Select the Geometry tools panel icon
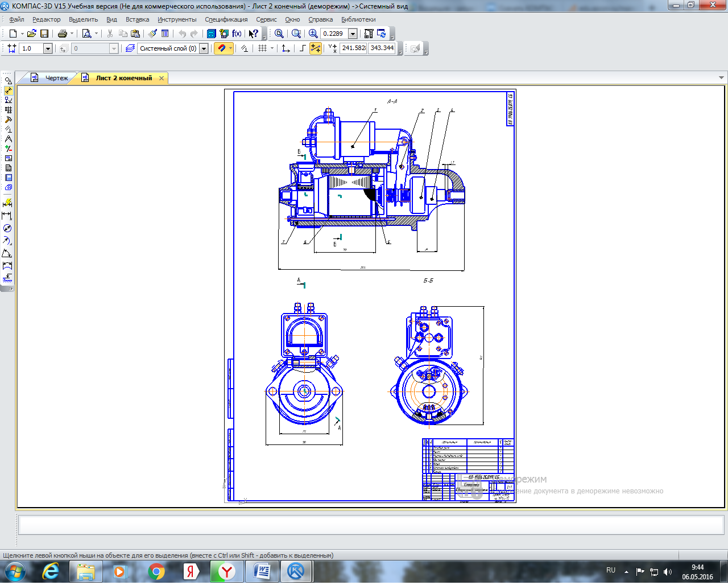This screenshot has width=728, height=585. click(x=8, y=81)
